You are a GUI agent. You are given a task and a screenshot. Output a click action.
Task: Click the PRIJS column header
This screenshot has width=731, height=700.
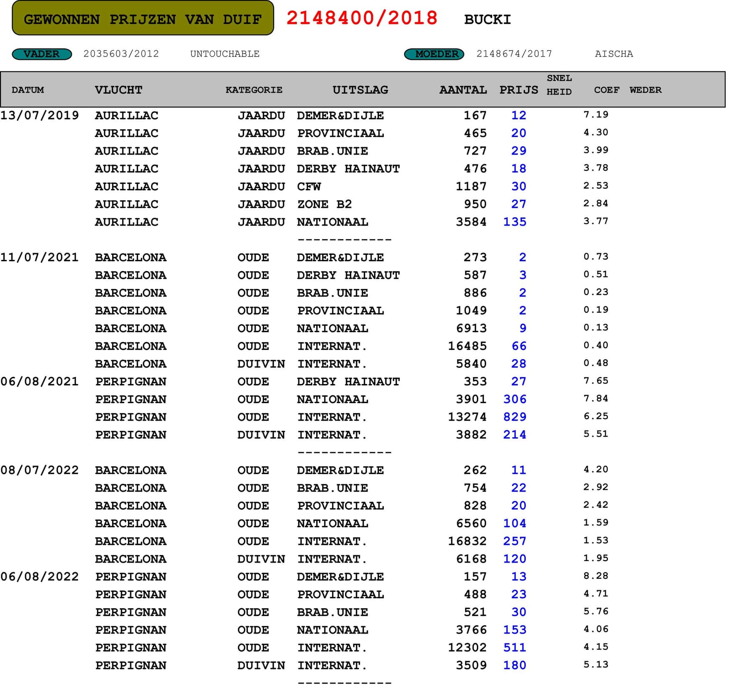point(518,90)
